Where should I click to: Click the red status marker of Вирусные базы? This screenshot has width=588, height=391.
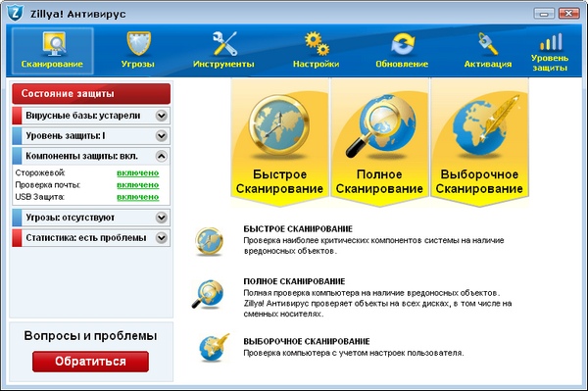(17, 116)
